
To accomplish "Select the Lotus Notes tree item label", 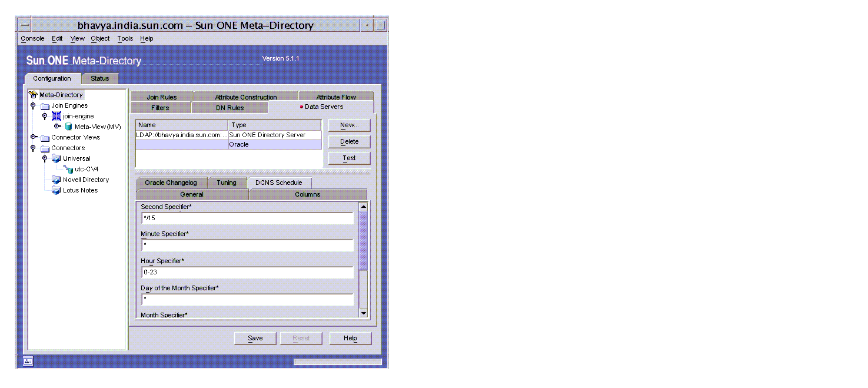I will [81, 191].
